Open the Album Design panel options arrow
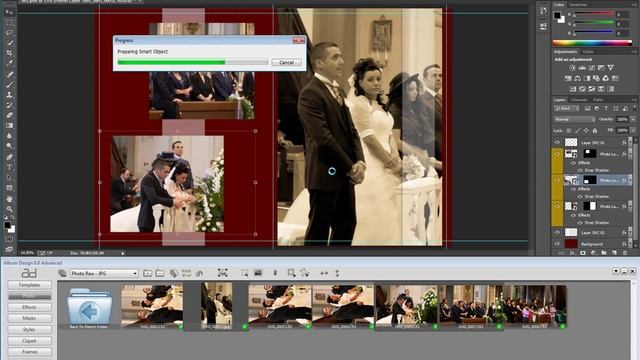640x360 pixels. coord(616,271)
